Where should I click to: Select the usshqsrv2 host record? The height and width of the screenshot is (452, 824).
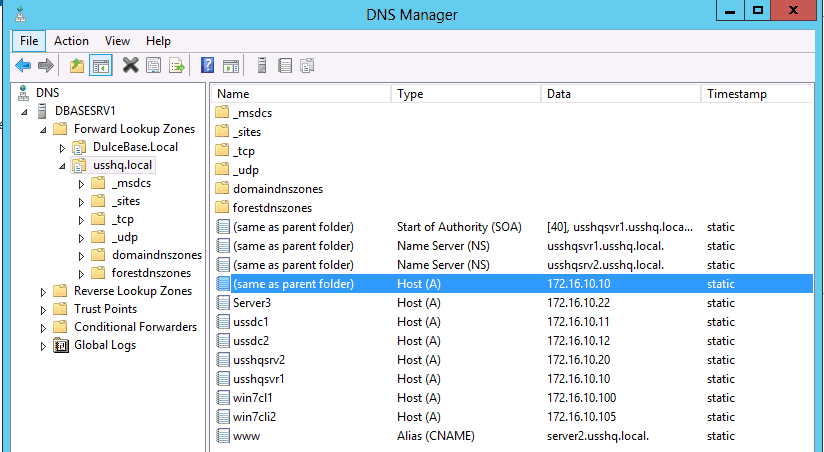(513, 360)
